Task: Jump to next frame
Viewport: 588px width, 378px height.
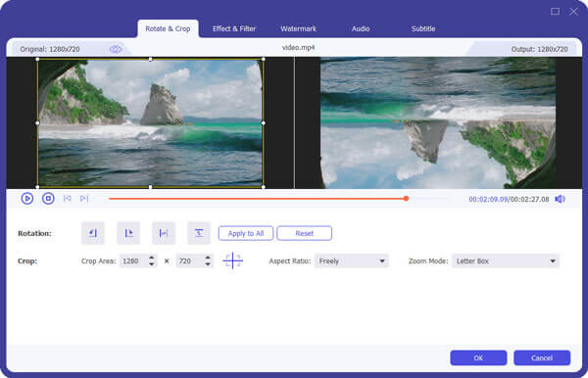Action: tap(84, 199)
